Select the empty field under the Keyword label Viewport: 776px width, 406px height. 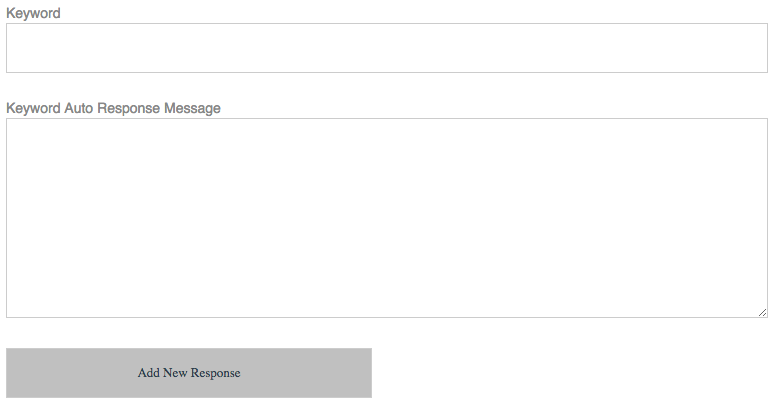[x=387, y=48]
